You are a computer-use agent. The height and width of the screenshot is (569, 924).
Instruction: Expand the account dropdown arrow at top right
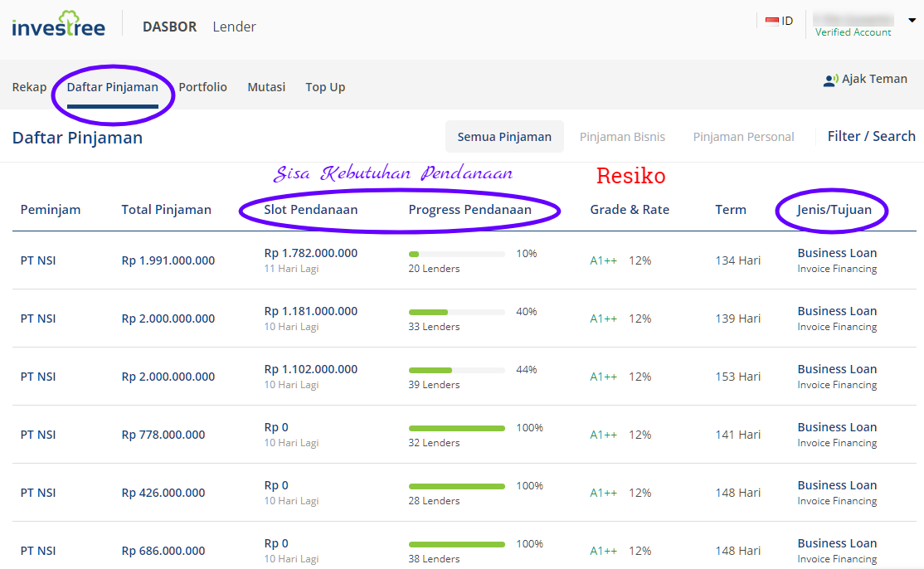(912, 18)
